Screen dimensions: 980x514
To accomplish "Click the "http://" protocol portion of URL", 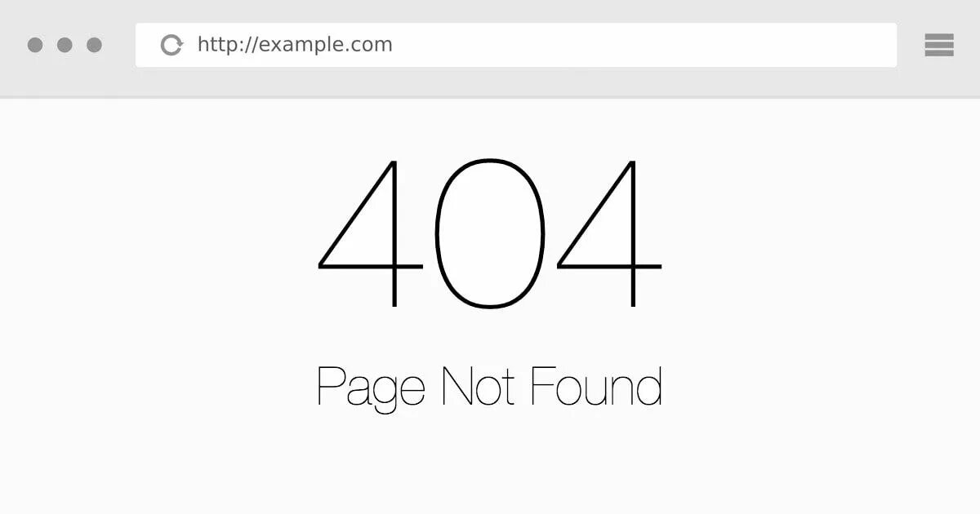I will pos(228,45).
